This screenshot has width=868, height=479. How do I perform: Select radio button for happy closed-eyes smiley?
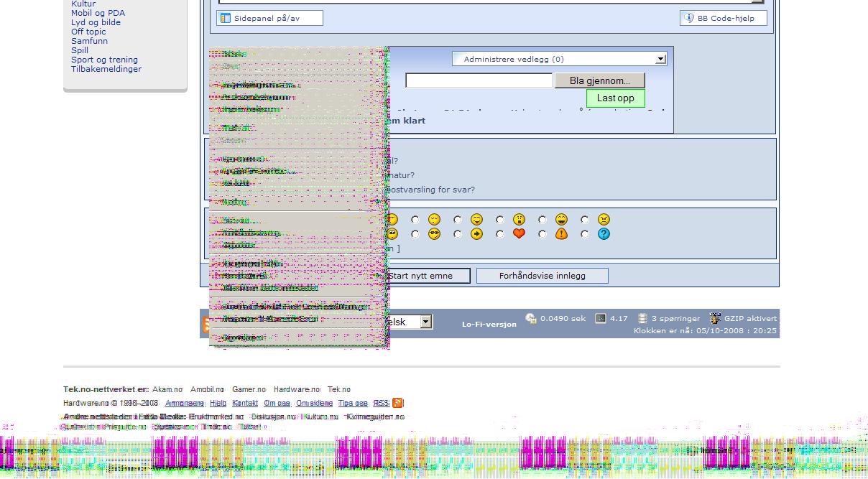457,220
